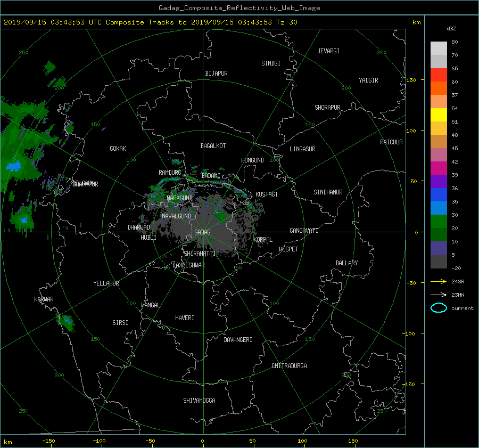Click the NAVALGUND city label
479x448 pixels.
[x=176, y=216]
